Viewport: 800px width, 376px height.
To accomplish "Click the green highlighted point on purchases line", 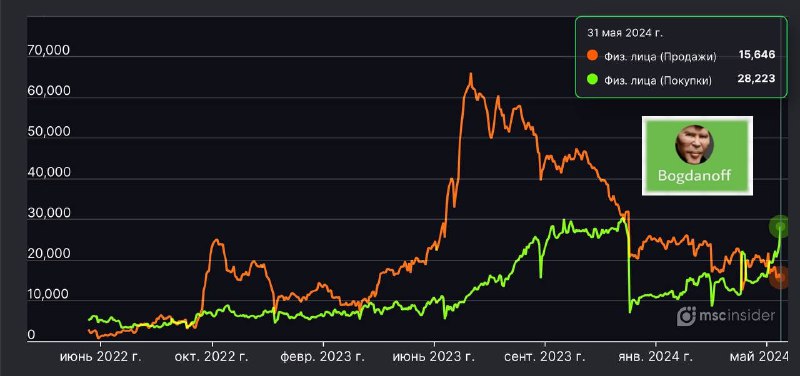I will tap(780, 227).
